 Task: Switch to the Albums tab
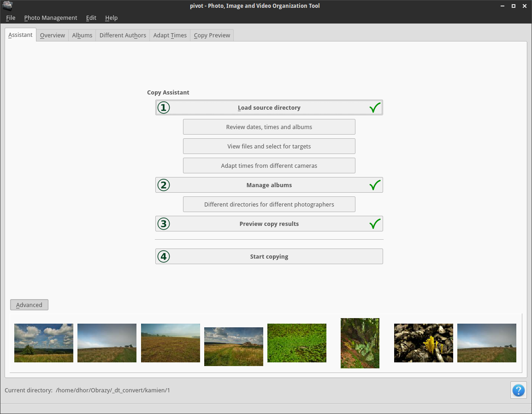pyautogui.click(x=82, y=35)
